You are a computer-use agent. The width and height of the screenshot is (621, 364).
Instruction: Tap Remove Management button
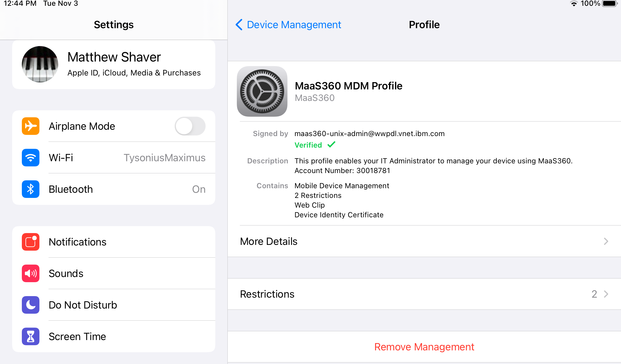click(424, 347)
